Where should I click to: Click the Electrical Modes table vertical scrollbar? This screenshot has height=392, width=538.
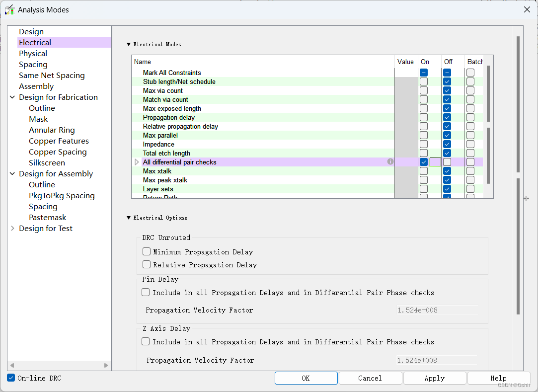(488, 94)
